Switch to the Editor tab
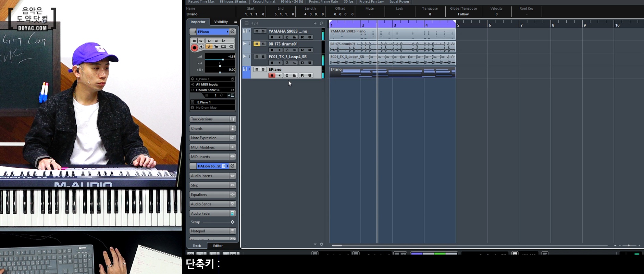 pos(218,246)
